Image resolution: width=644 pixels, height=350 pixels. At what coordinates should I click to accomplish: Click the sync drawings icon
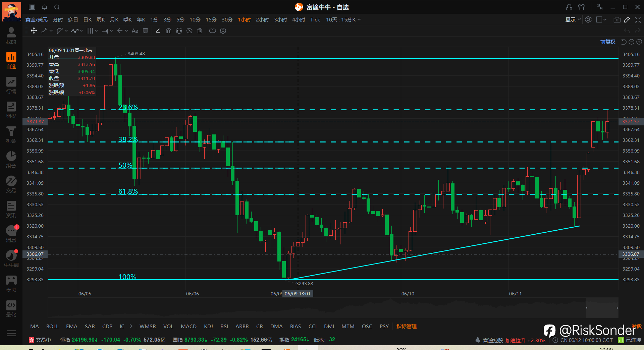click(x=179, y=31)
